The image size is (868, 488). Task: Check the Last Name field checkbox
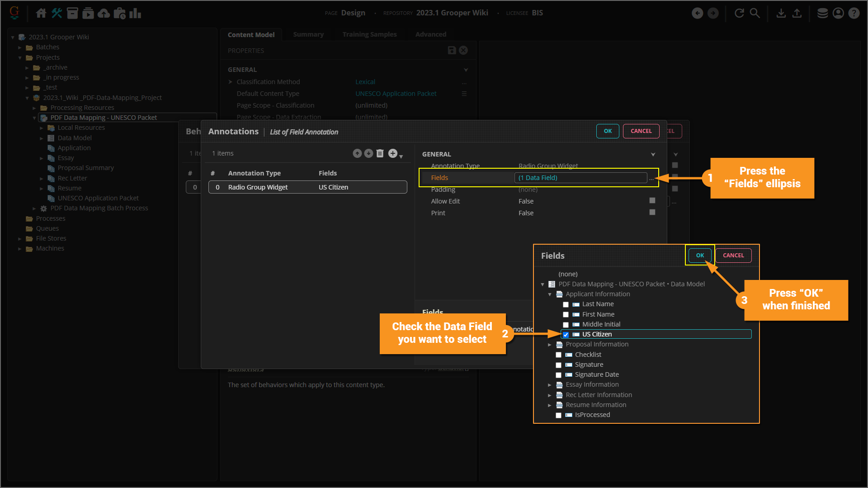pyautogui.click(x=566, y=304)
